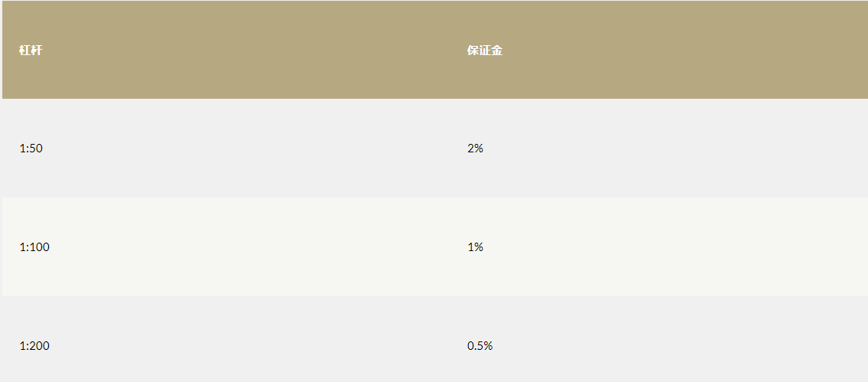Select the 1:50 leverage cell
This screenshot has height=382, width=868.
(31, 149)
